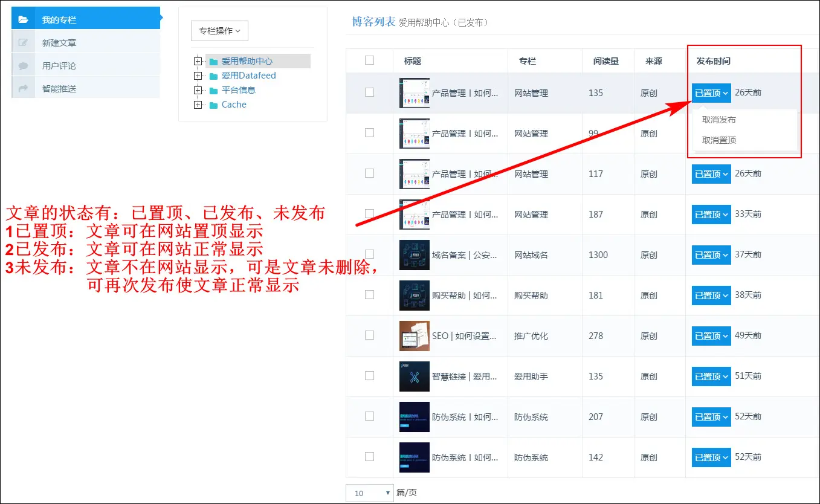The height and width of the screenshot is (504, 820).
Task: Choose 取消置顶 from the open menu
Action: pos(719,140)
